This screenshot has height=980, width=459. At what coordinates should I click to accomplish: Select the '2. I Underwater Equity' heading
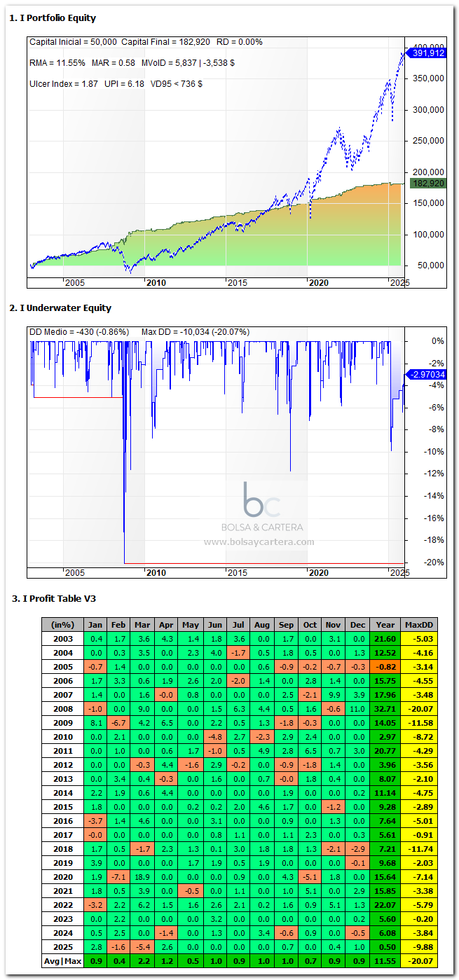[60, 308]
